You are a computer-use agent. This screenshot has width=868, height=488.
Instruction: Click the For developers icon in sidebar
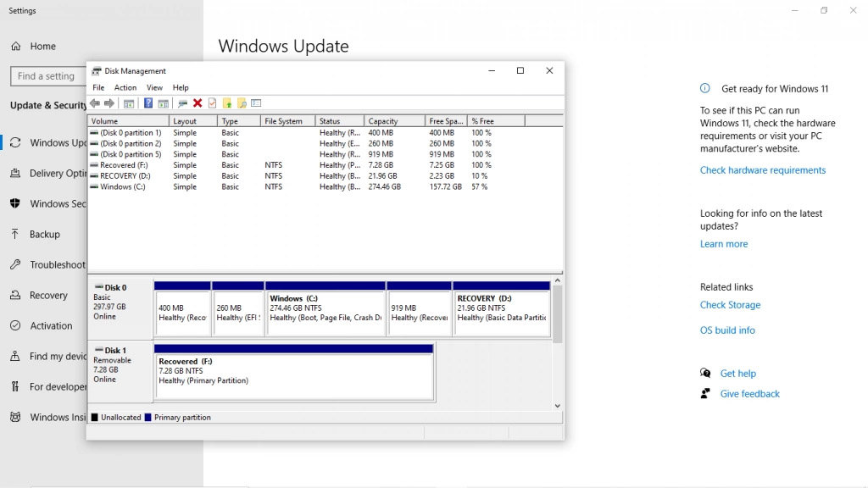pyautogui.click(x=15, y=386)
